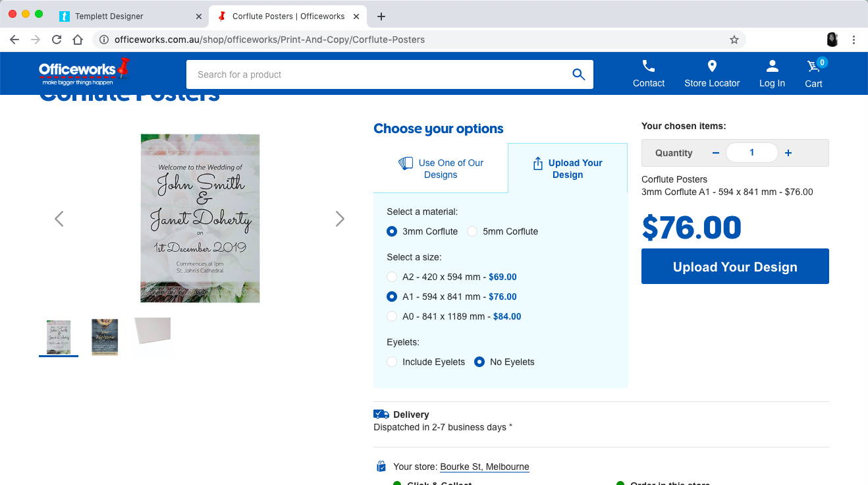The width and height of the screenshot is (868, 485).
Task: Close the Templett Designer tab
Action: 199,16
